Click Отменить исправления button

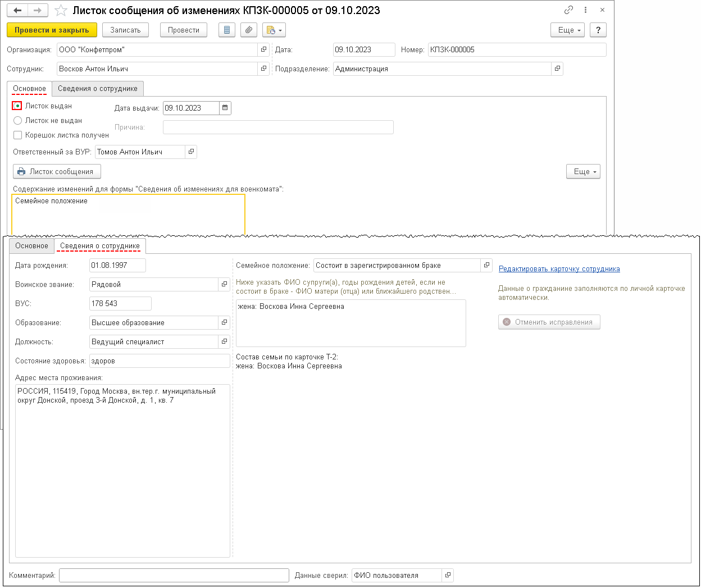(x=549, y=322)
